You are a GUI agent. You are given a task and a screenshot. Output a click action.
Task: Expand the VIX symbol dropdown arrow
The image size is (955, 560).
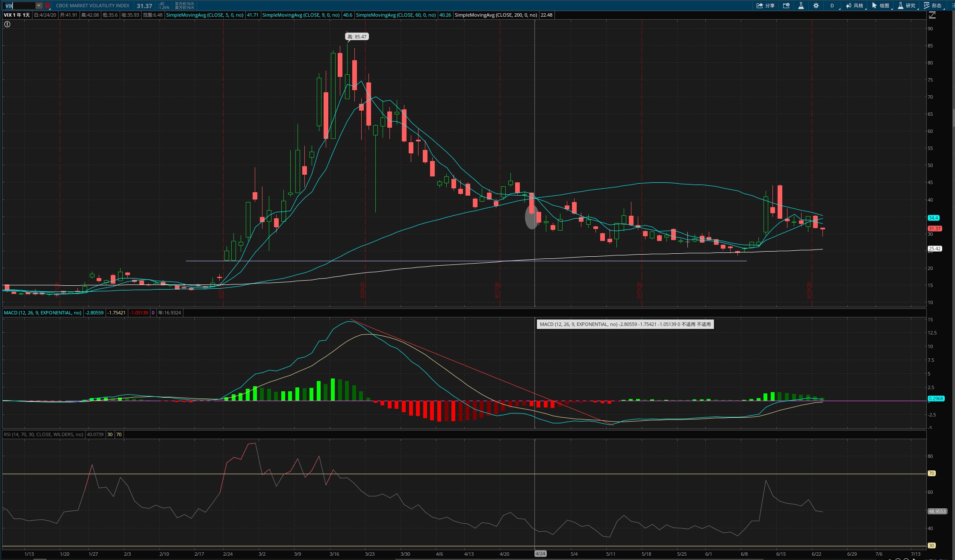39,6
